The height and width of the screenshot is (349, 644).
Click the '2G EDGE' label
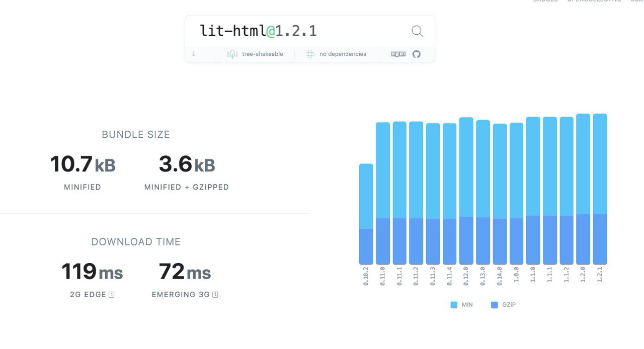coord(88,295)
